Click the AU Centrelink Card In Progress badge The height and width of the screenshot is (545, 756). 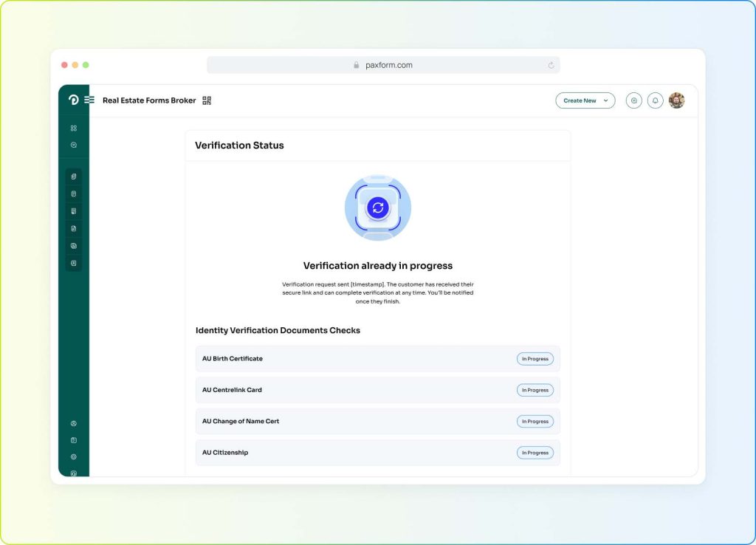click(535, 390)
